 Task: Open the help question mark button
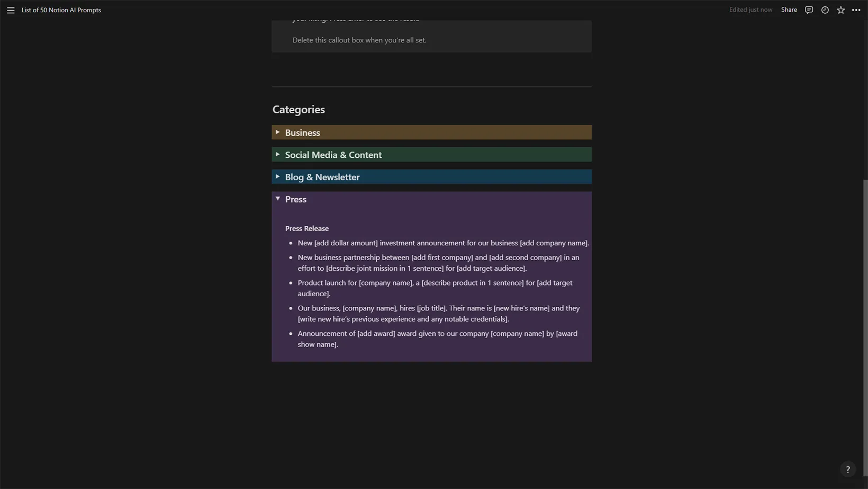[848, 469]
